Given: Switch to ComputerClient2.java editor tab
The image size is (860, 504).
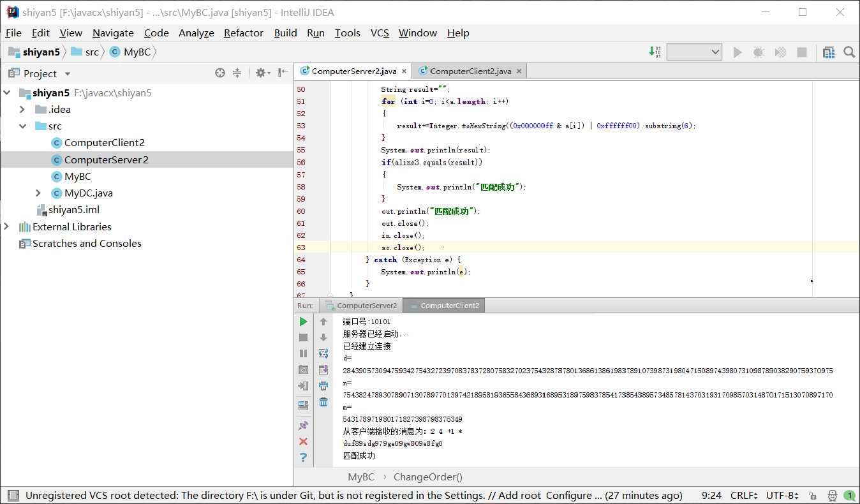Looking at the screenshot, I should click(x=470, y=71).
